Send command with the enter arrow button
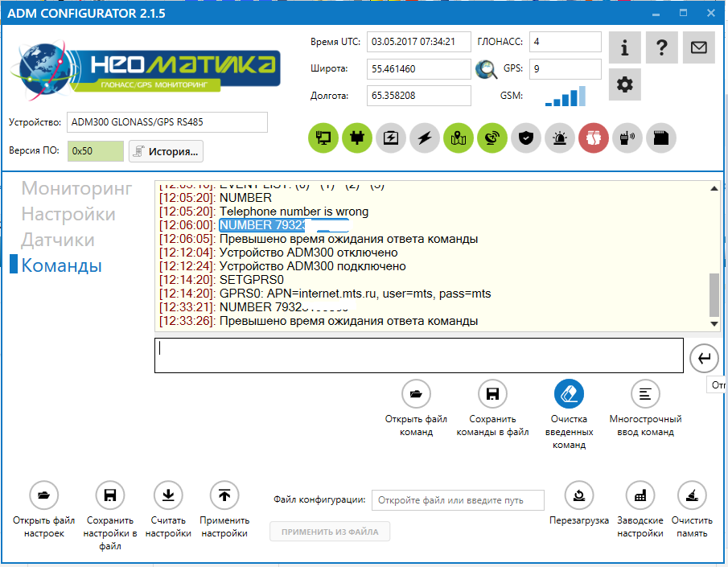 (704, 359)
